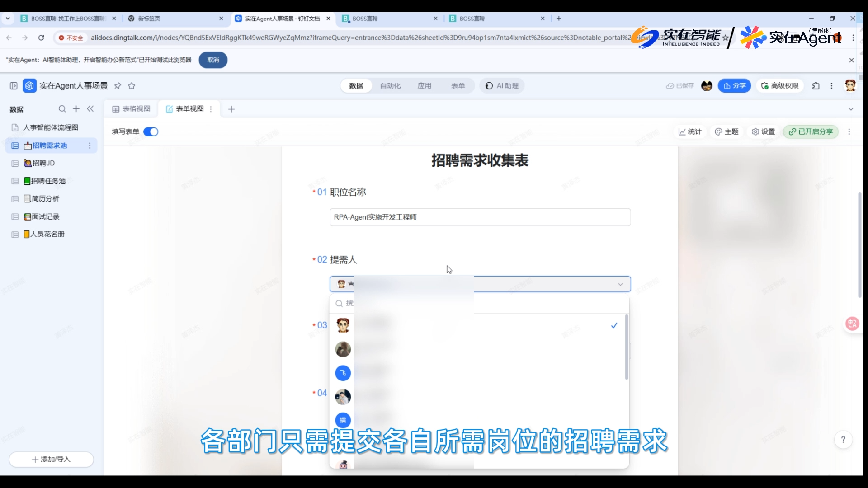This screenshot has width=868, height=488.
Task: Click the plus icon beside 数据 header
Action: point(76,109)
